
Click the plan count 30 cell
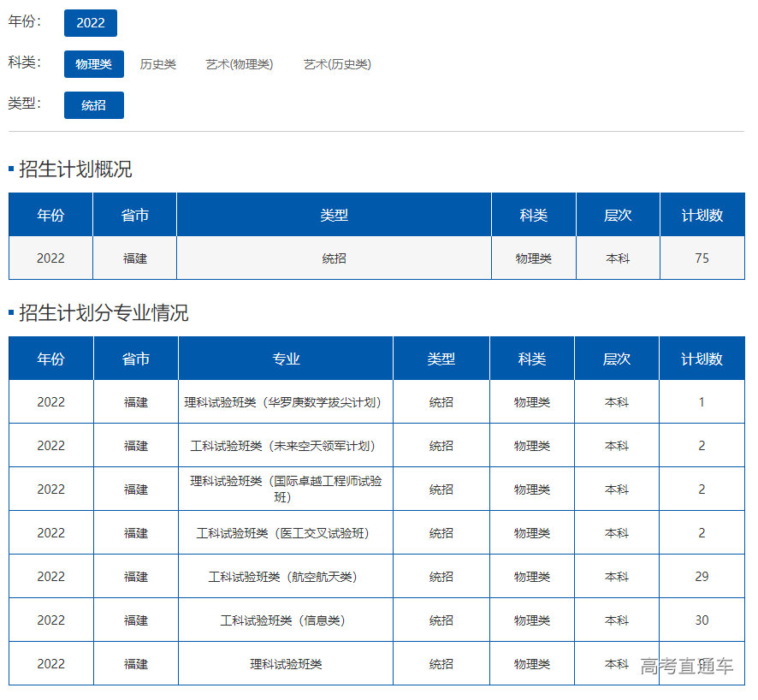click(702, 620)
